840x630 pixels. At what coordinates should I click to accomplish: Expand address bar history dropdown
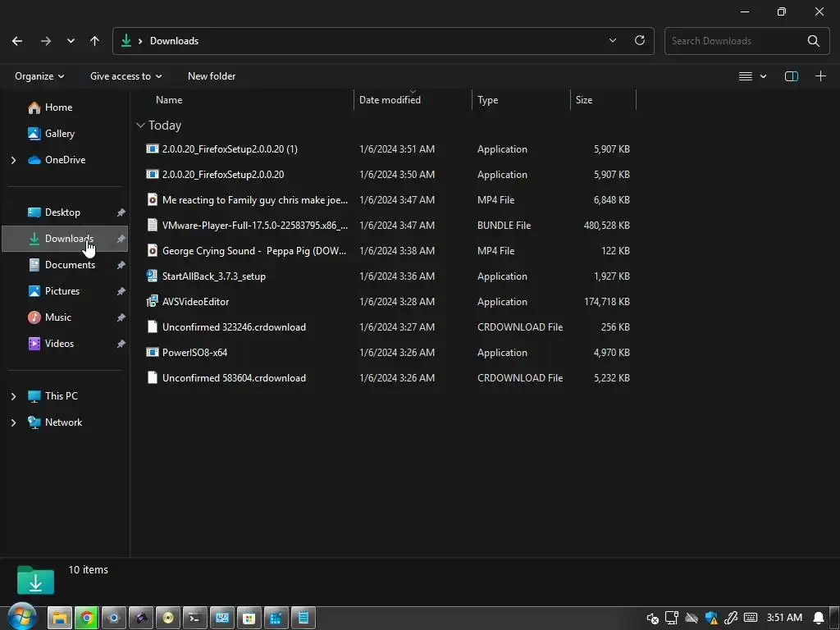tap(612, 41)
